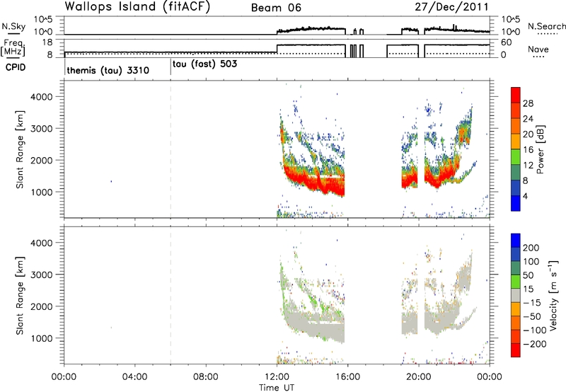
Task: Click the 'Wallops Island (fitACF)' title
Action: [137, 7]
